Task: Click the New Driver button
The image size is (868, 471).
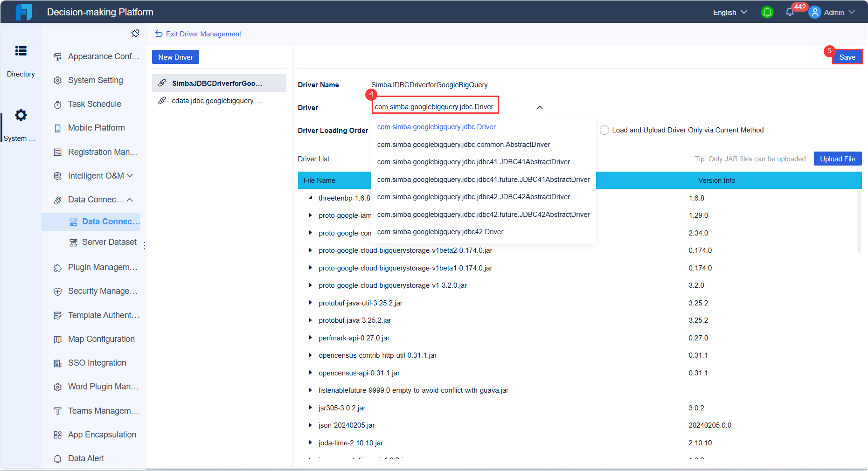Action: (175, 57)
